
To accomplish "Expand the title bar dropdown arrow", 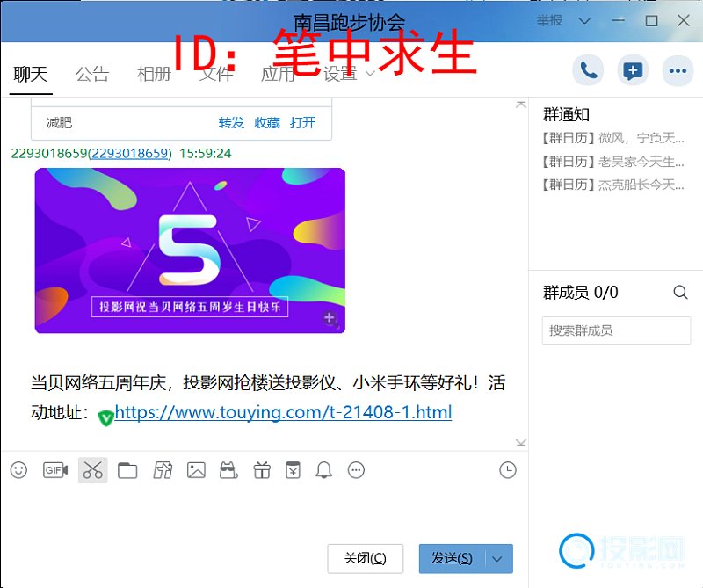I will (584, 20).
